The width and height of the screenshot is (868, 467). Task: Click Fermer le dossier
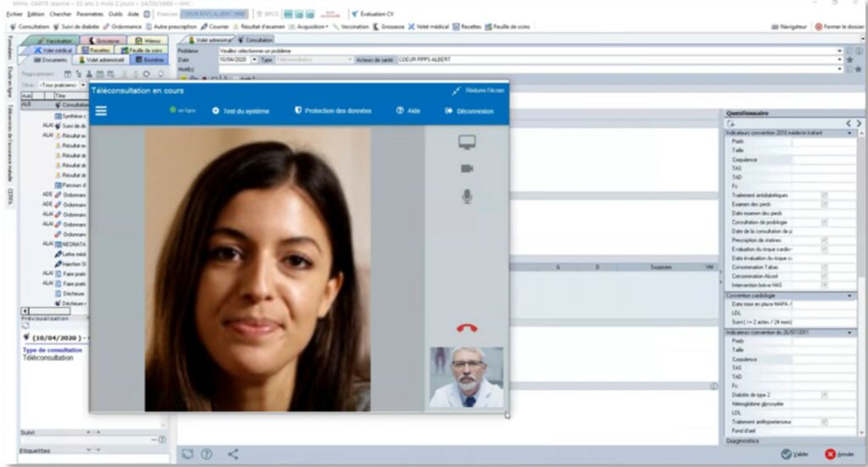tap(838, 26)
